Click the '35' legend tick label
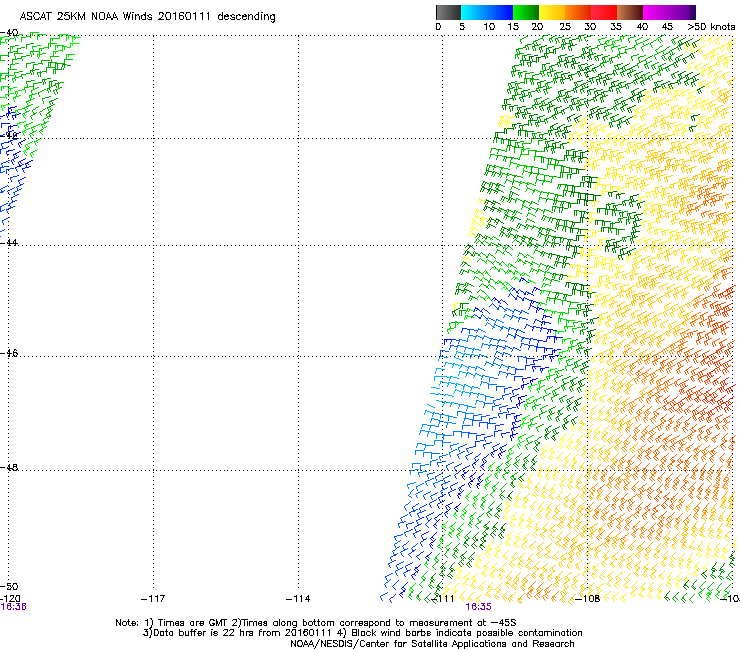 click(616, 27)
